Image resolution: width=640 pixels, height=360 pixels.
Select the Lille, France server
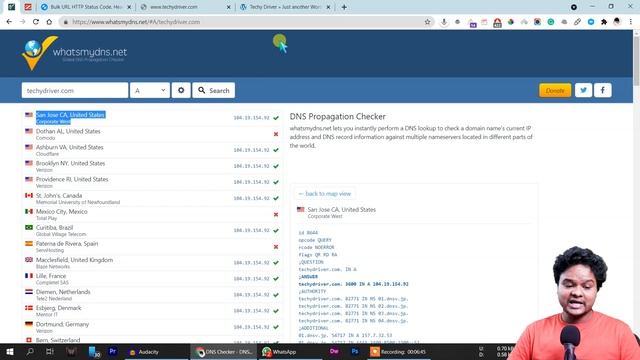click(152, 279)
